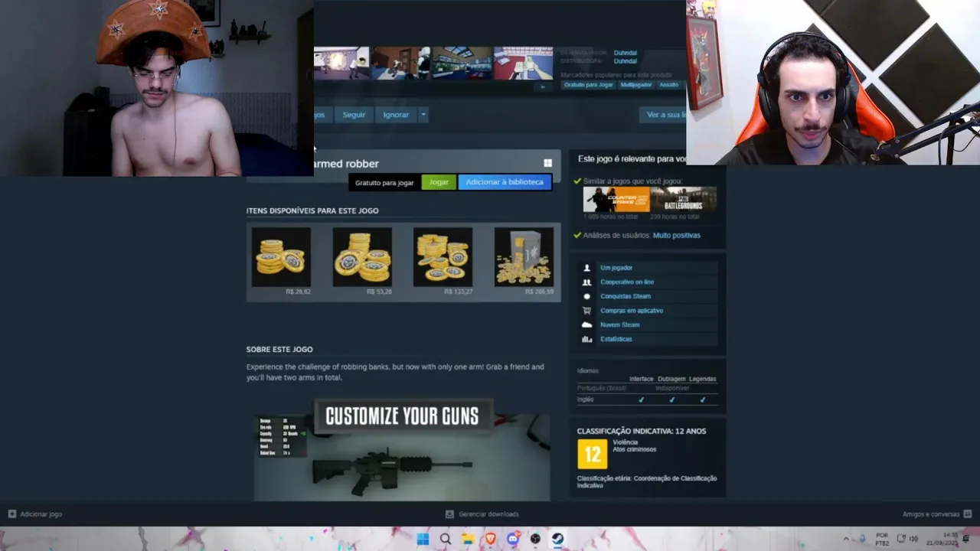
Task: Open the Conquistas Steam link
Action: pos(626,296)
